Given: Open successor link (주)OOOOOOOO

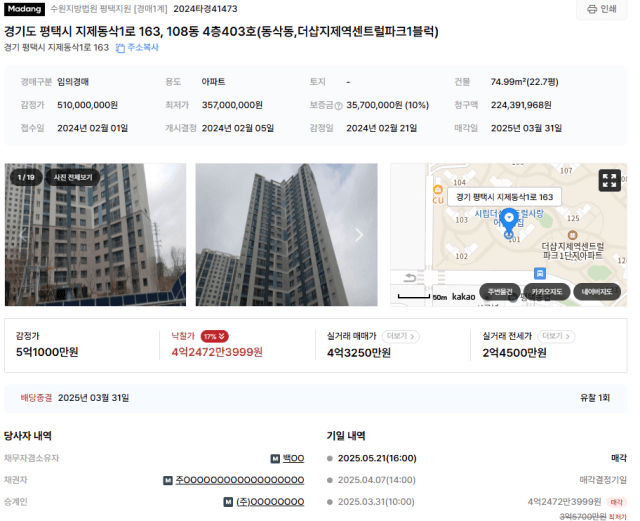Looking at the screenshot, I should point(270,502).
